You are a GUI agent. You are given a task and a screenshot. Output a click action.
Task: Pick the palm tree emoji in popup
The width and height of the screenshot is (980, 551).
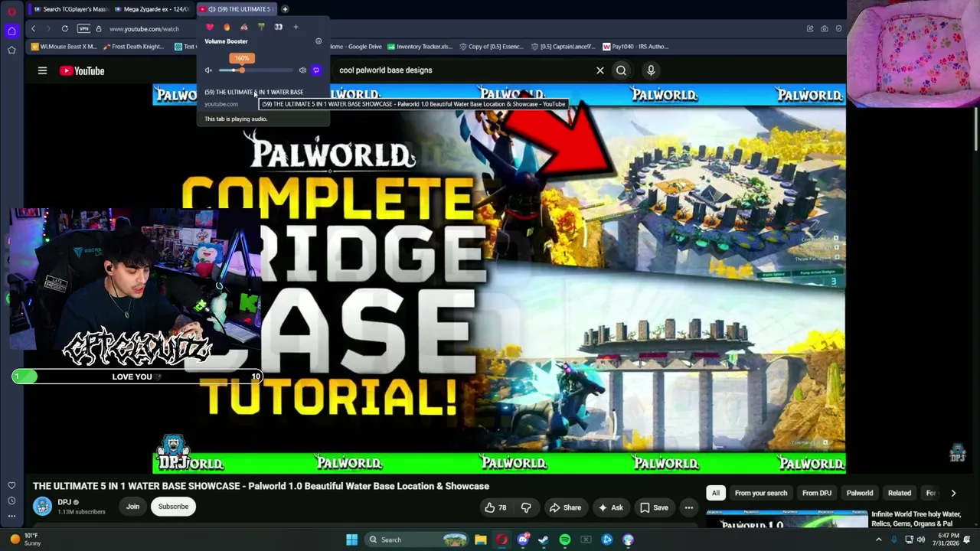(x=261, y=27)
